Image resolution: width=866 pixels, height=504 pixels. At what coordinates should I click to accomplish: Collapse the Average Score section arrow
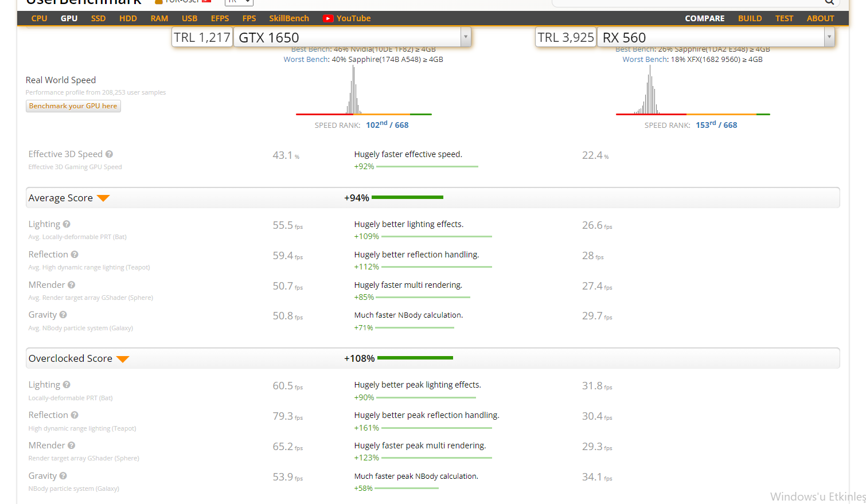(x=103, y=198)
